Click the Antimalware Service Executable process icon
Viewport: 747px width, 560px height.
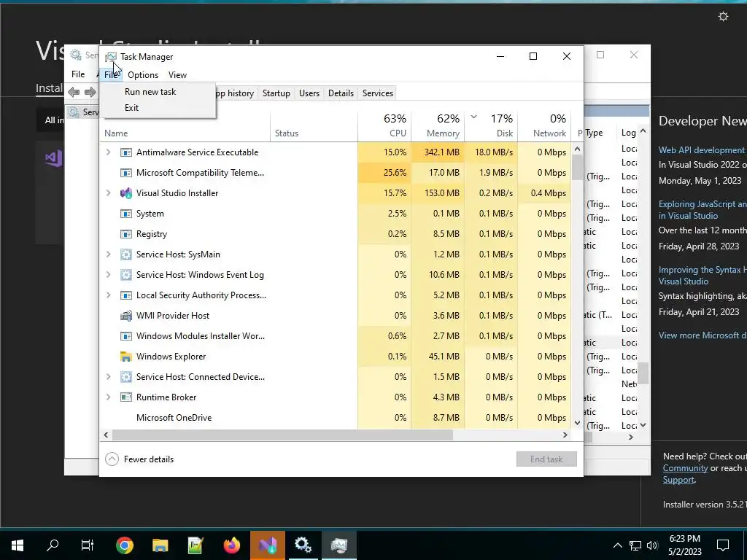(x=125, y=152)
